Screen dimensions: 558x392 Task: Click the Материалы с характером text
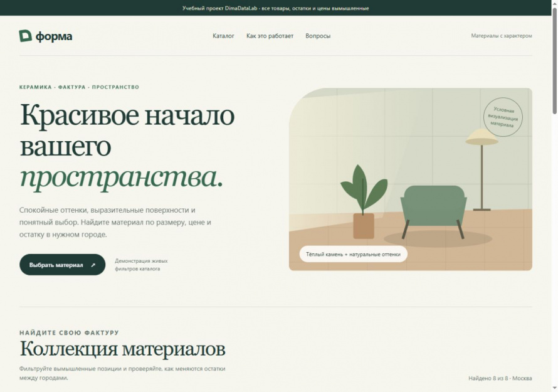502,36
